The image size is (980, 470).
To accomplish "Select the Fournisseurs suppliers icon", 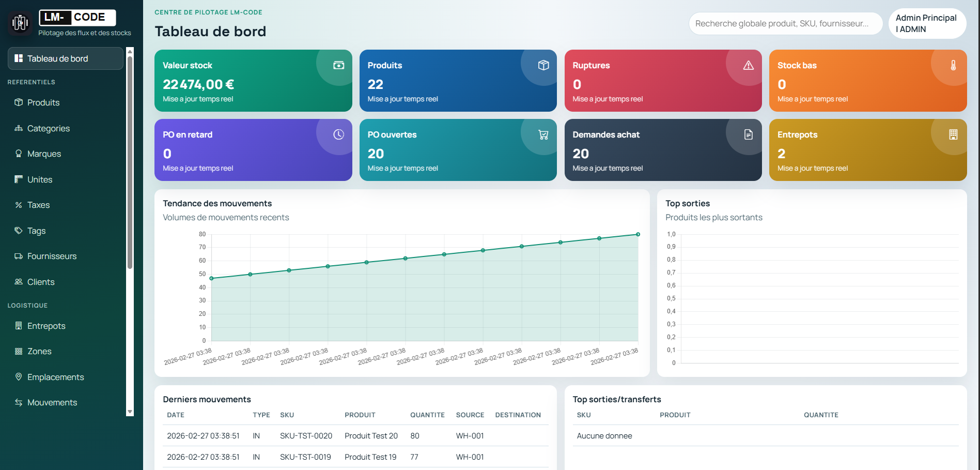I will [18, 256].
